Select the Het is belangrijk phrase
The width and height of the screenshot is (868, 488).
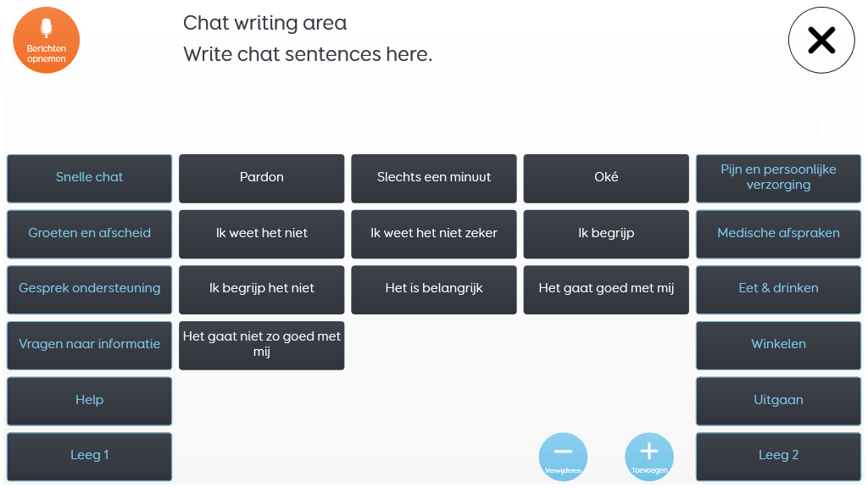(x=434, y=290)
